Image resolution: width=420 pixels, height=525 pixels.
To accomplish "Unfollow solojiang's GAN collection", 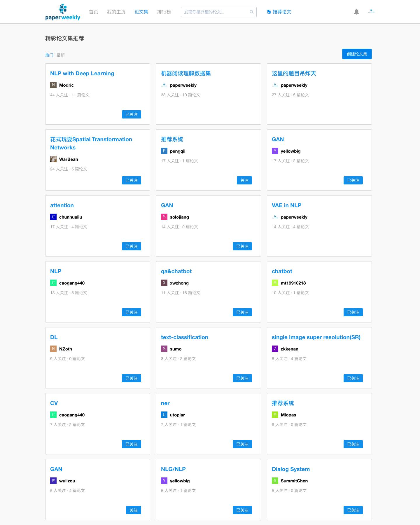I will (242, 246).
